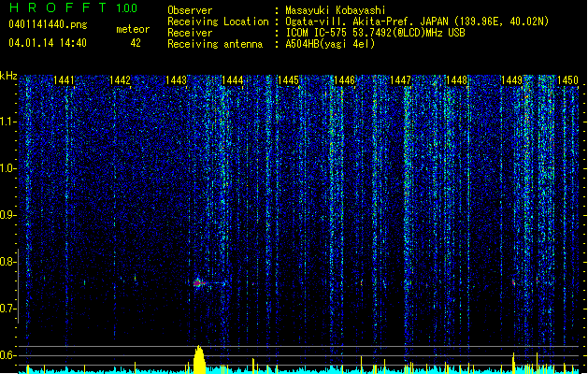Viewport: 588px width, 374px height.
Task: Click time marker 1446
Action: point(345,79)
